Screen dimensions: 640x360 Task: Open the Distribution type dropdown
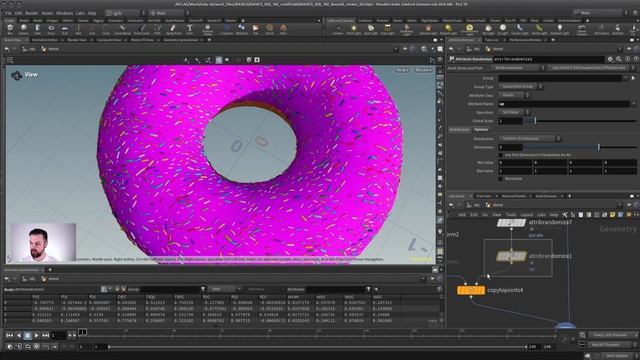pos(529,138)
